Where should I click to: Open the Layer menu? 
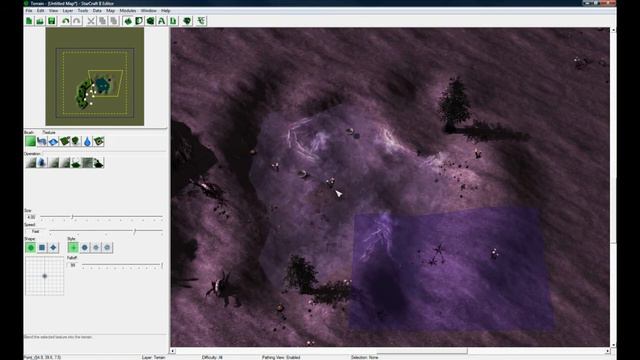pos(68,11)
